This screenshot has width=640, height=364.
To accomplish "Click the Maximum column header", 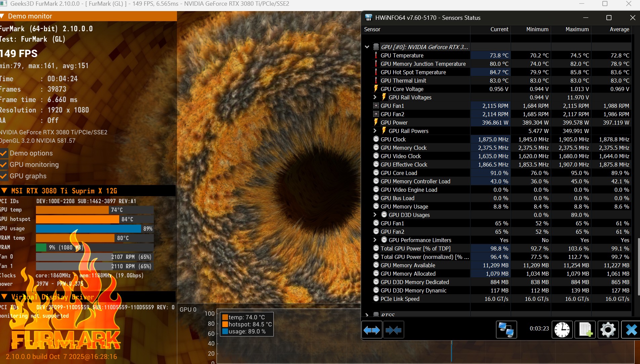I will point(577,30).
